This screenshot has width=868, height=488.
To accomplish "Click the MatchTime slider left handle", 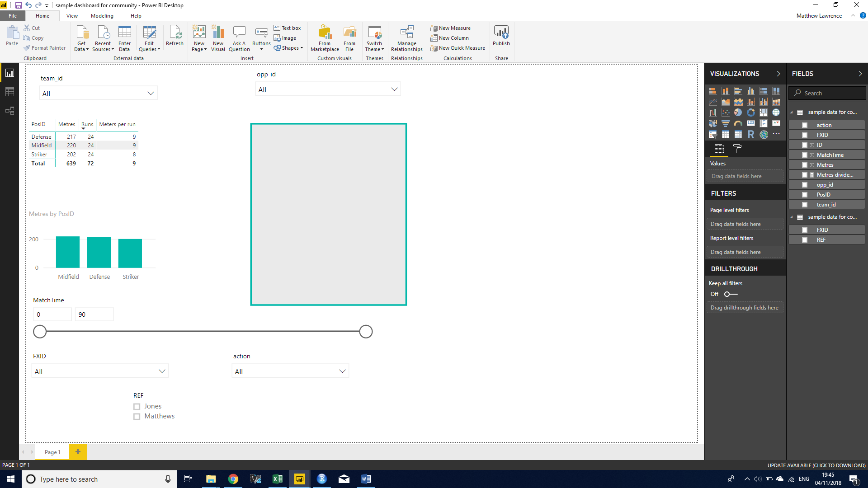I will (40, 332).
